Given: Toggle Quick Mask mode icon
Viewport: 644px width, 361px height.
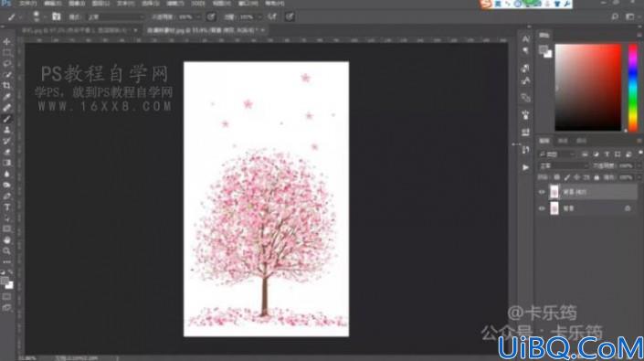Looking at the screenshot, I should (x=7, y=296).
